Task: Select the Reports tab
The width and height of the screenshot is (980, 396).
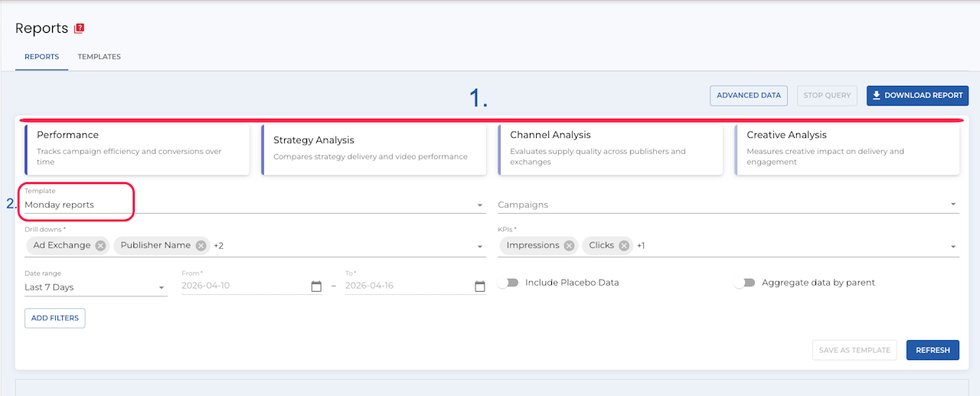Action: tap(41, 57)
